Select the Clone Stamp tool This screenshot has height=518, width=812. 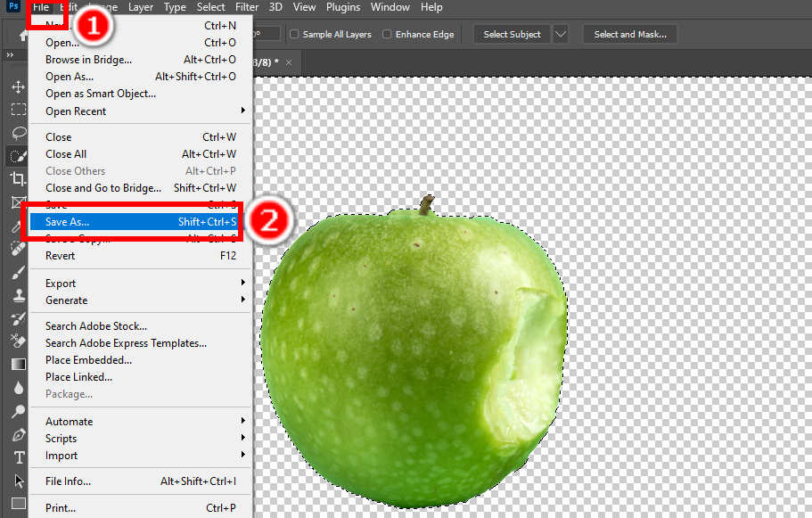click(19, 296)
